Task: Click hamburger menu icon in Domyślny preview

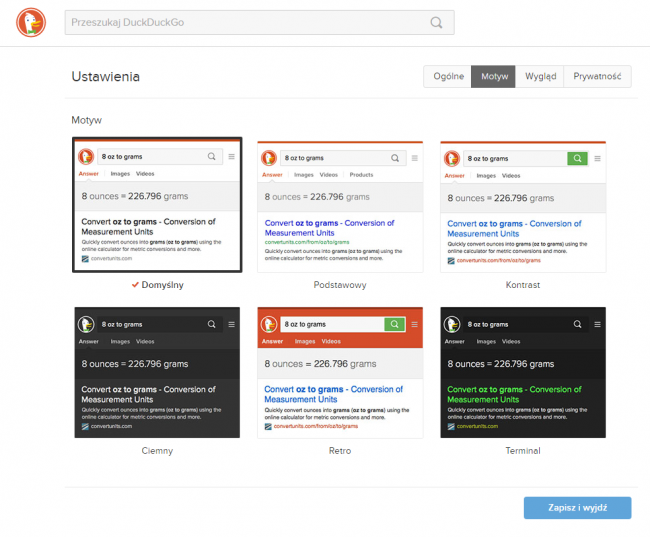Action: [232, 156]
